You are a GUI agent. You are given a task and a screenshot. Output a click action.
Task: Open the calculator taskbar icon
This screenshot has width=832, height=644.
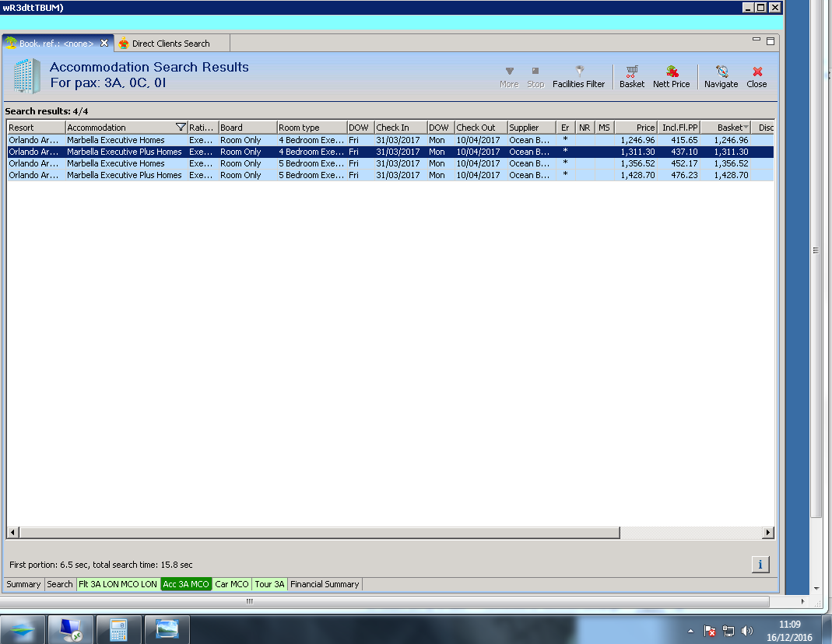[118, 630]
